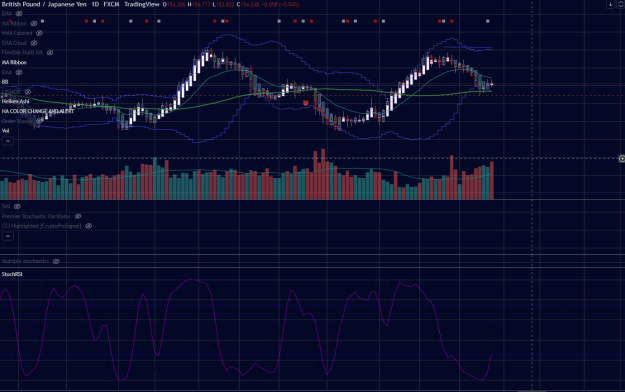Toggle visibility of HMA Colored indicator

click(39, 33)
